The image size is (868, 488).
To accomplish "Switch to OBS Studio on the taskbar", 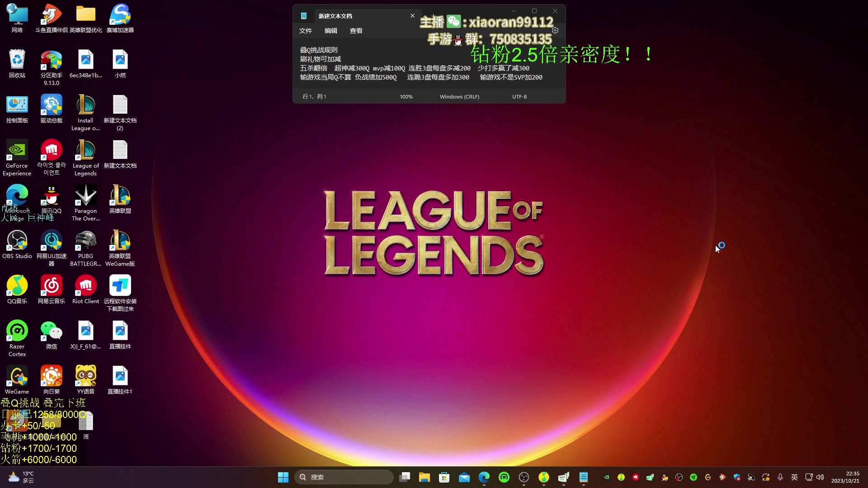I will [x=524, y=477].
